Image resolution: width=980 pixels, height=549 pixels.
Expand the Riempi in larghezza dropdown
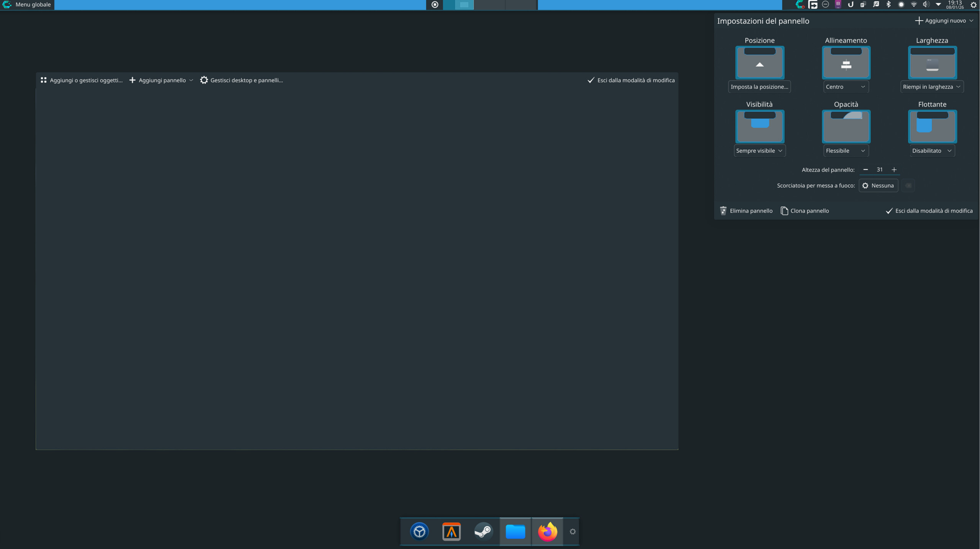coord(931,87)
